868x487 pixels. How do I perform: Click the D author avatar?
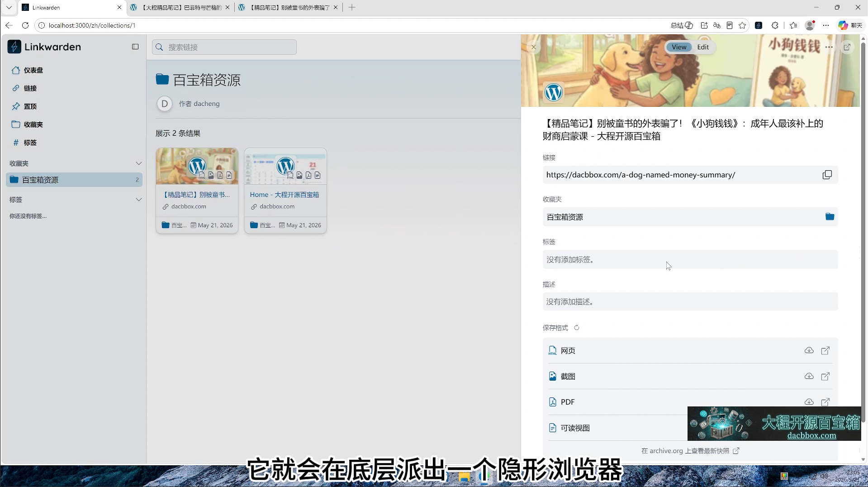[165, 104]
